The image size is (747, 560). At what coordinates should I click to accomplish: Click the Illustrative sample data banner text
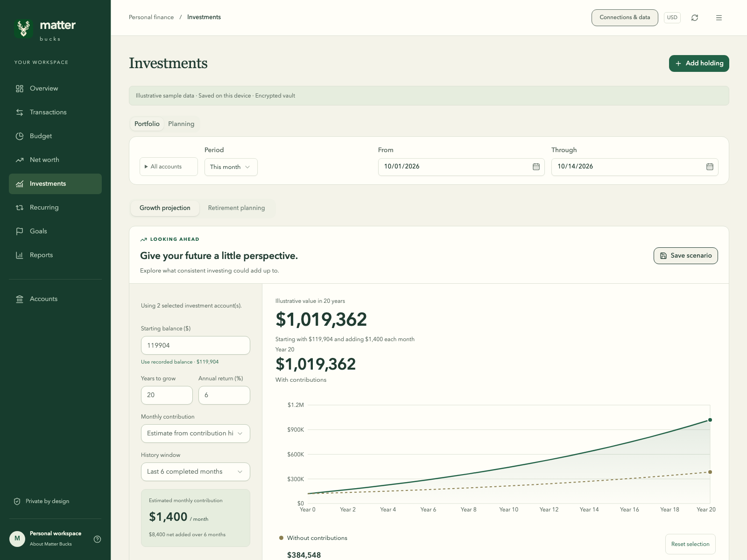[x=215, y=96]
